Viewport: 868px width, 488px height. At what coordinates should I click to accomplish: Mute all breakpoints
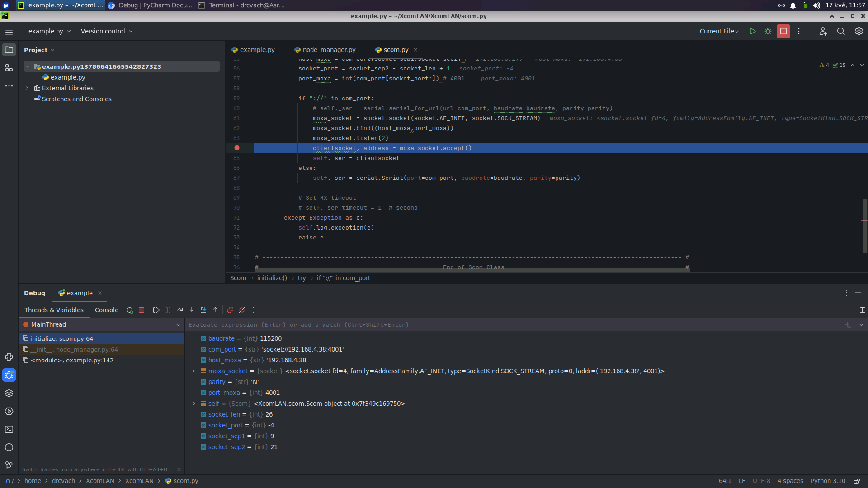point(242,310)
